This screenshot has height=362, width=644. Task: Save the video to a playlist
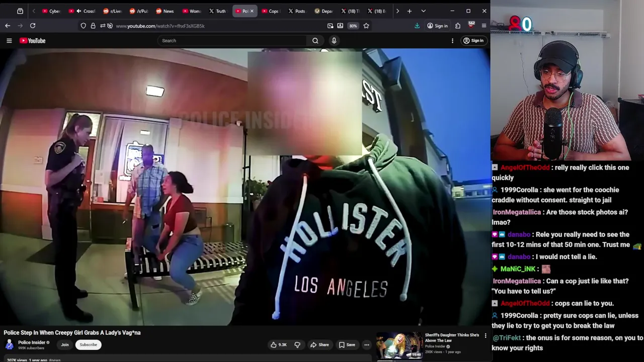point(347,344)
